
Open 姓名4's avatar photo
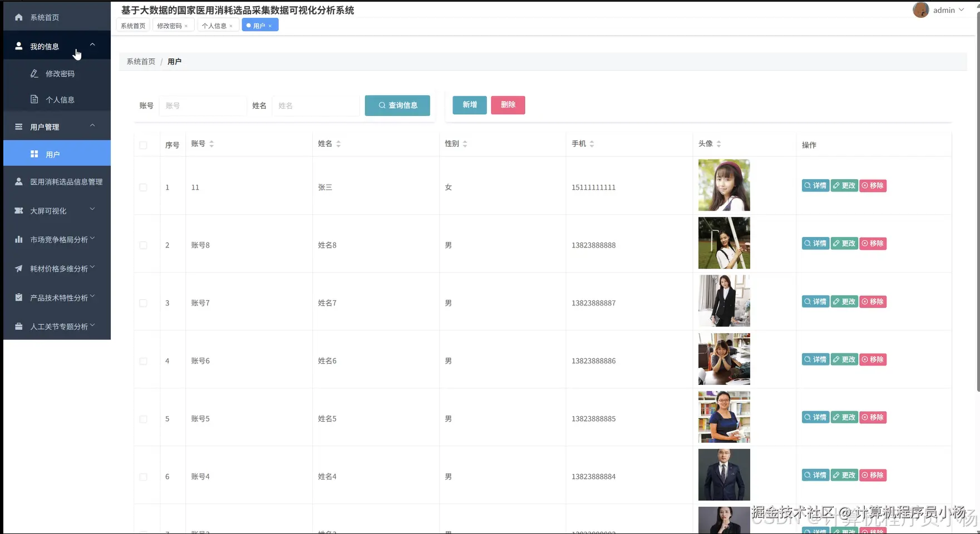724,474
